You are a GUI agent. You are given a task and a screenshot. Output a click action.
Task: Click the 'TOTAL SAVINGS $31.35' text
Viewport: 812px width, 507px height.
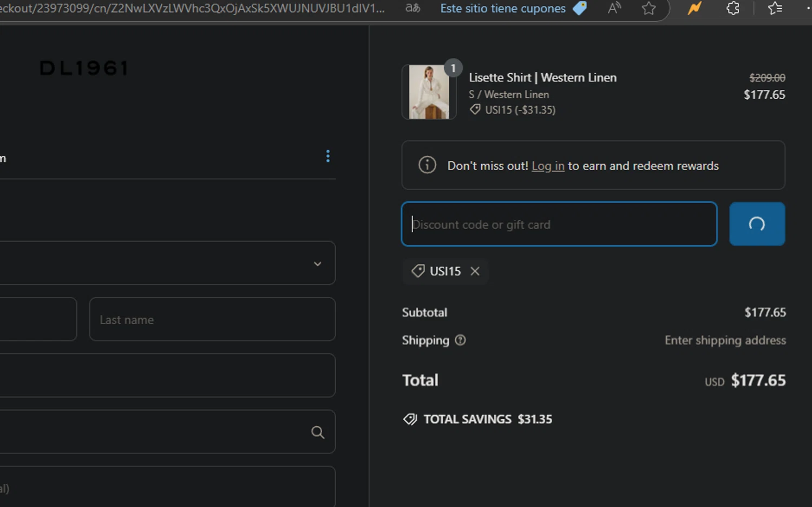[x=488, y=419]
